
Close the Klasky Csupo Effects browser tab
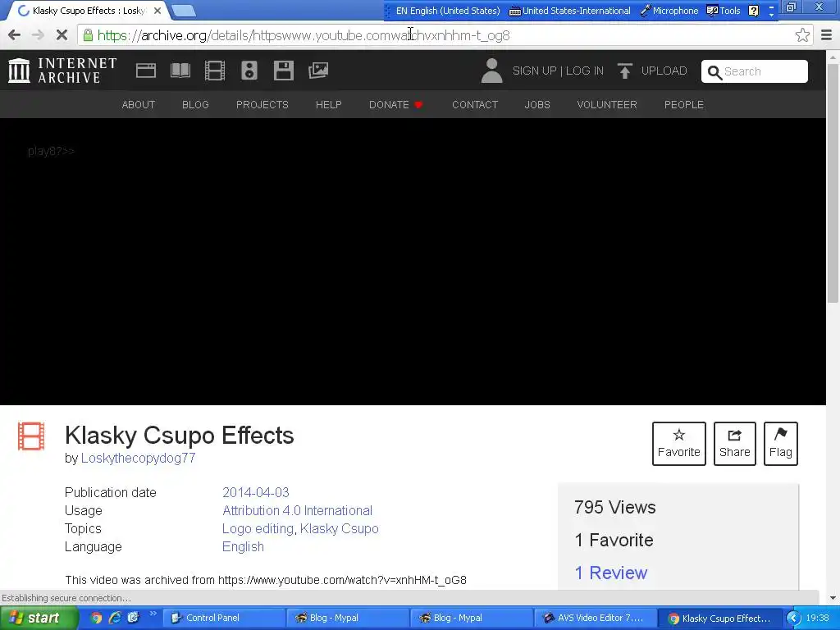(x=157, y=11)
